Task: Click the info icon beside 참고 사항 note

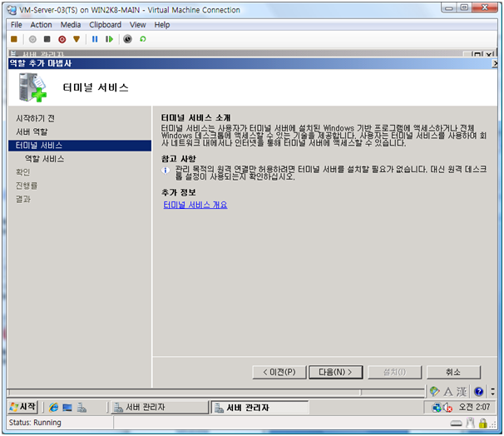Action: (x=166, y=171)
